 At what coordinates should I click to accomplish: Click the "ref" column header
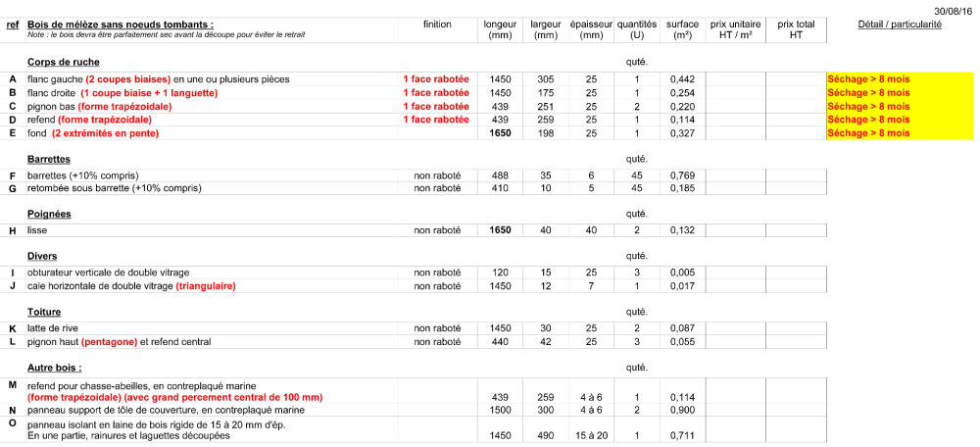click(x=12, y=24)
